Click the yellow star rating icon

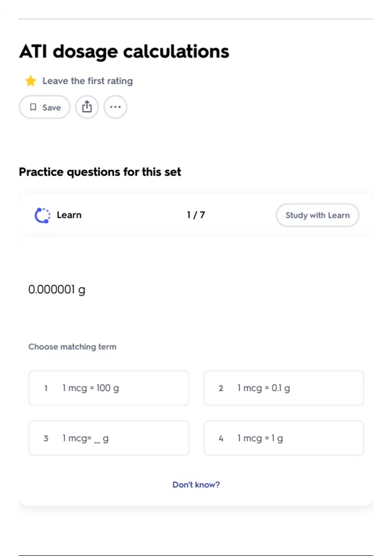[31, 81]
